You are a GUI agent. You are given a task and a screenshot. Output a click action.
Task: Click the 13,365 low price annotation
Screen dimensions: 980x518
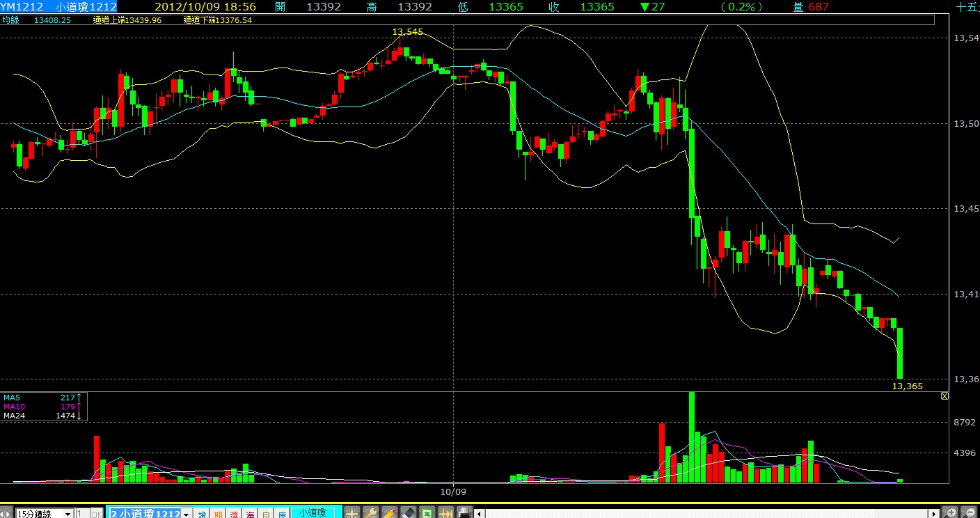(908, 386)
